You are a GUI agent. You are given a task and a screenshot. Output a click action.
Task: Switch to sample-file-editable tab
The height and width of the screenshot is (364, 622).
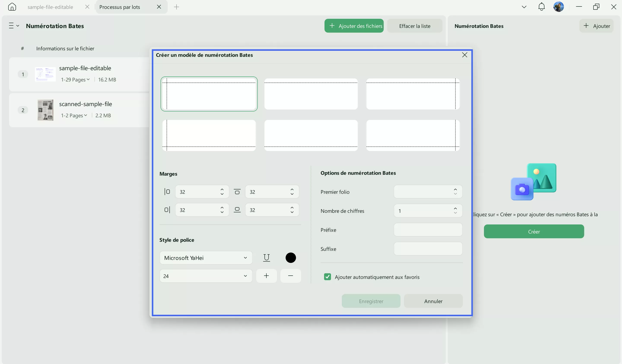50,7
